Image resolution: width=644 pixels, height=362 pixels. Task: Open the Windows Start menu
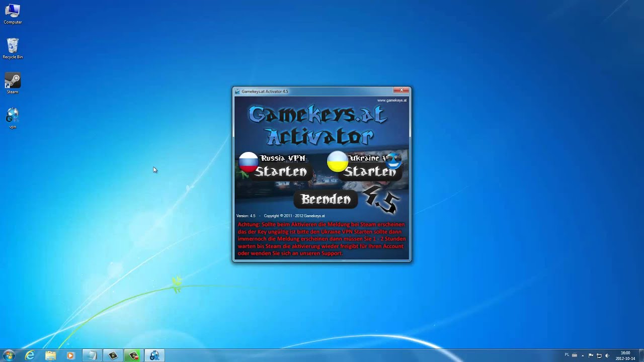pos(9,355)
